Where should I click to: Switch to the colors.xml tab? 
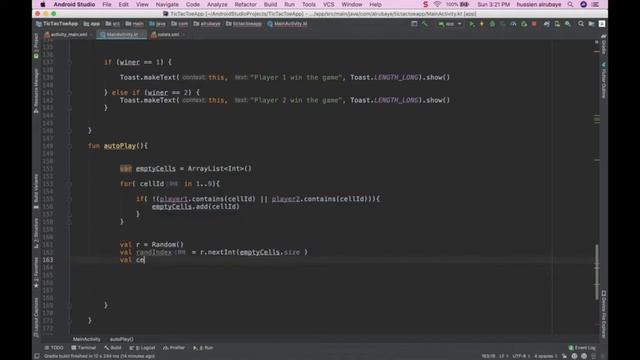point(167,35)
